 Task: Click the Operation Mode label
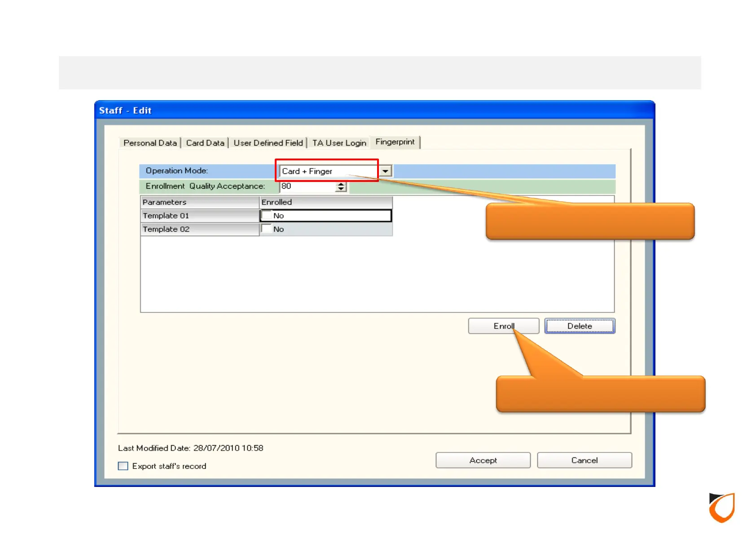tap(177, 171)
